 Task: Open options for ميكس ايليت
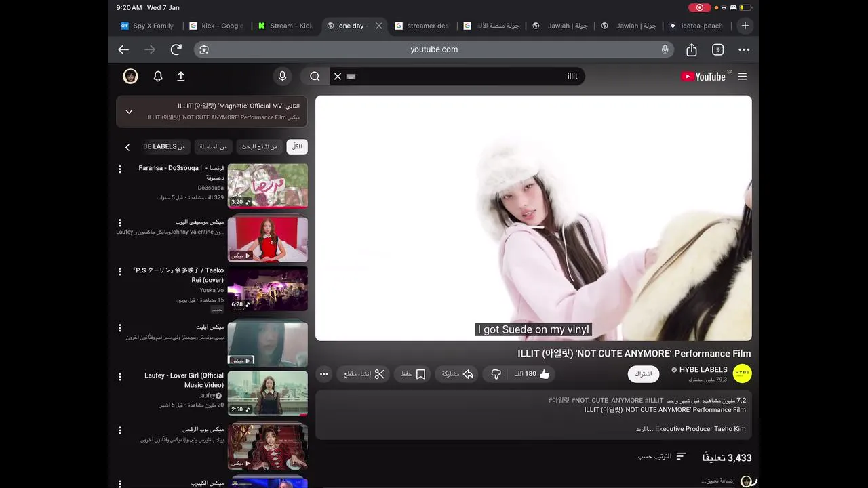(120, 328)
